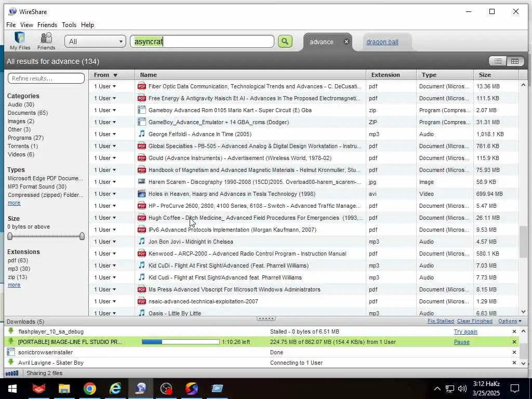Click download arrow icon of flashplayer_10_sa_debug

coord(11,331)
